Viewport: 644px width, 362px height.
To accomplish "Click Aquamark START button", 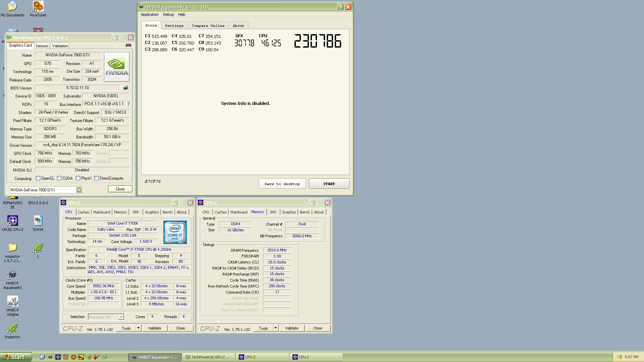I will pos(329,184).
